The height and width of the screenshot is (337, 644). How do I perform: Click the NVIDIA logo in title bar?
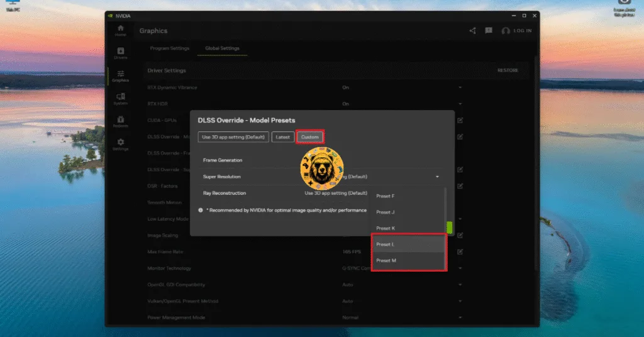coord(111,16)
